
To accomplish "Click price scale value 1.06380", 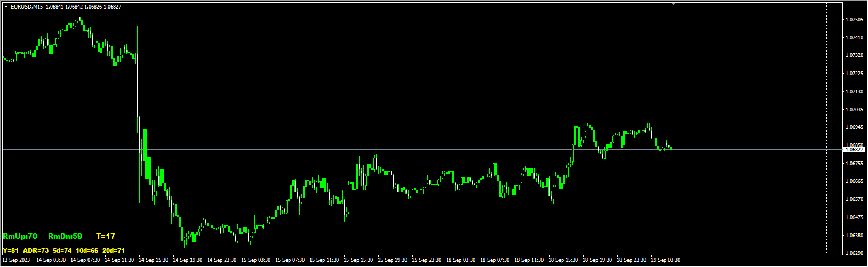I will (855, 235).
